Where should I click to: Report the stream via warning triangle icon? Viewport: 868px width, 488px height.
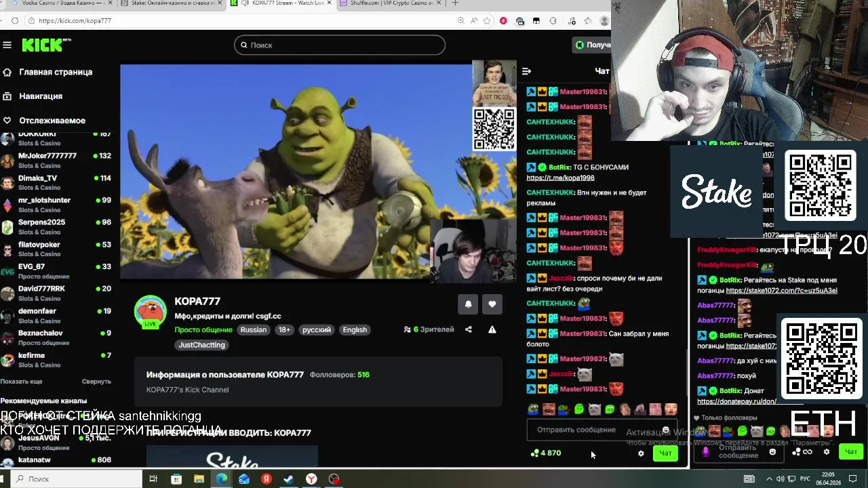pos(492,329)
